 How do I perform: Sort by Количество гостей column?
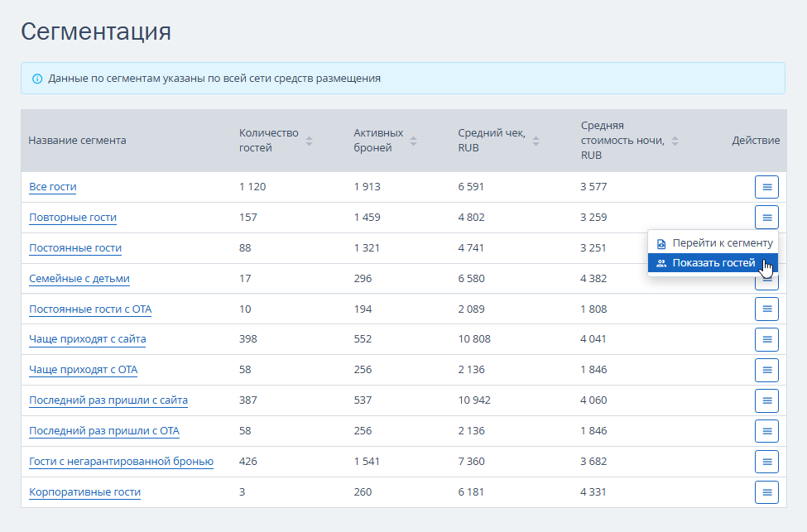(x=309, y=141)
